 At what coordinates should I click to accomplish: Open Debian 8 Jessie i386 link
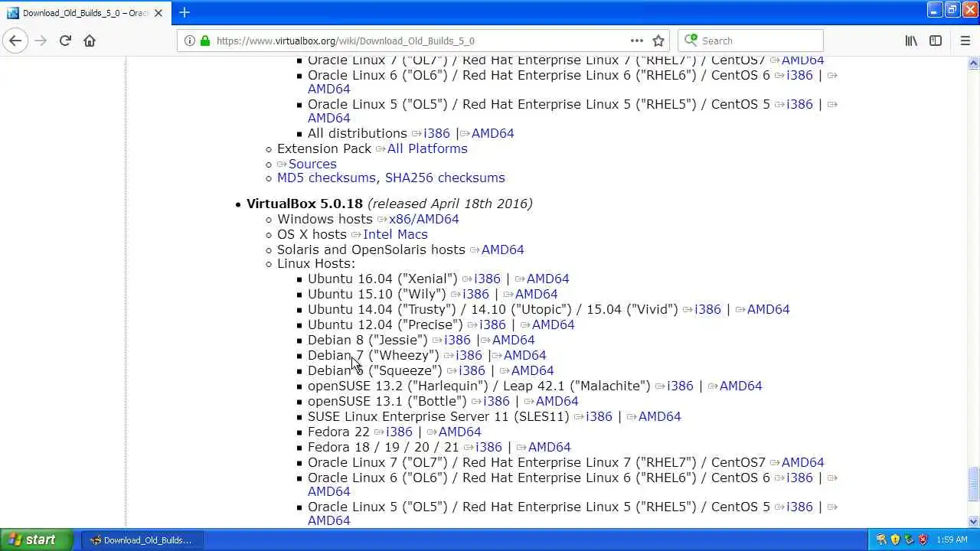click(457, 340)
